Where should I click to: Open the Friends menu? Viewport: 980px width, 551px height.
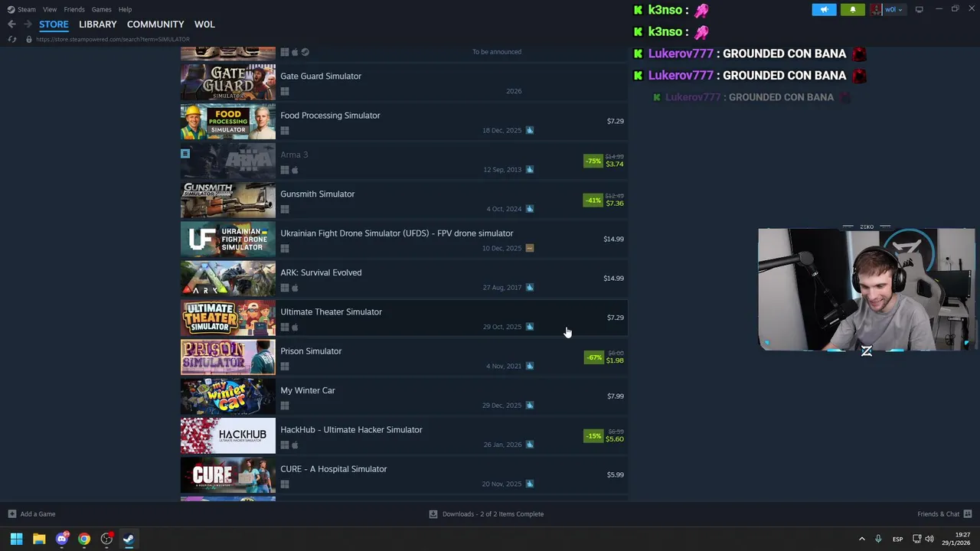point(74,9)
